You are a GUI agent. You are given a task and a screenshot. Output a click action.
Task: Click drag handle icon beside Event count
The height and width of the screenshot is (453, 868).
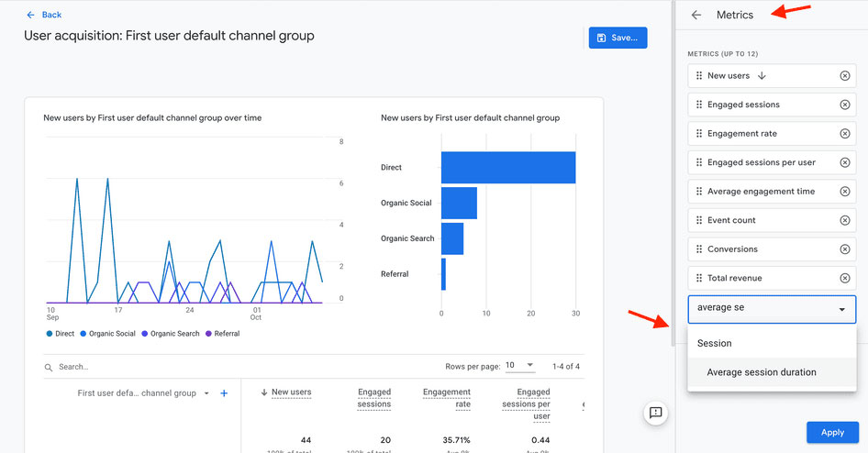(x=699, y=220)
